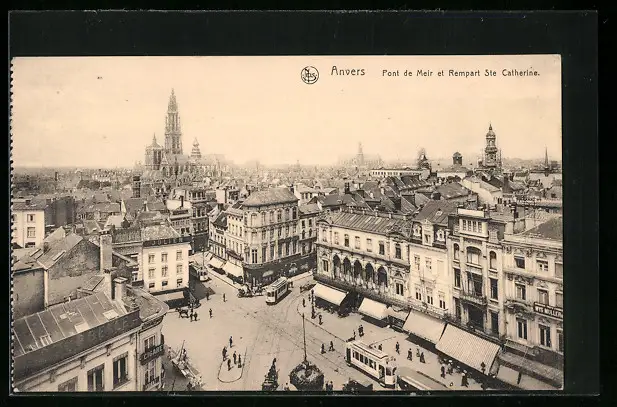The height and width of the screenshot is (407, 617).
Task: Click the "Anvers" title text
Action: point(348,72)
